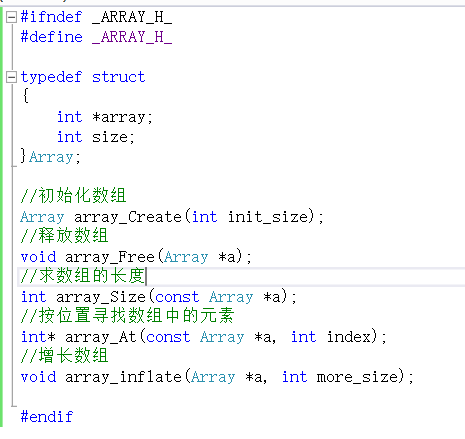
Task: Click the _ARRAY_H_ text on #ifndef line
Action: [132, 17]
